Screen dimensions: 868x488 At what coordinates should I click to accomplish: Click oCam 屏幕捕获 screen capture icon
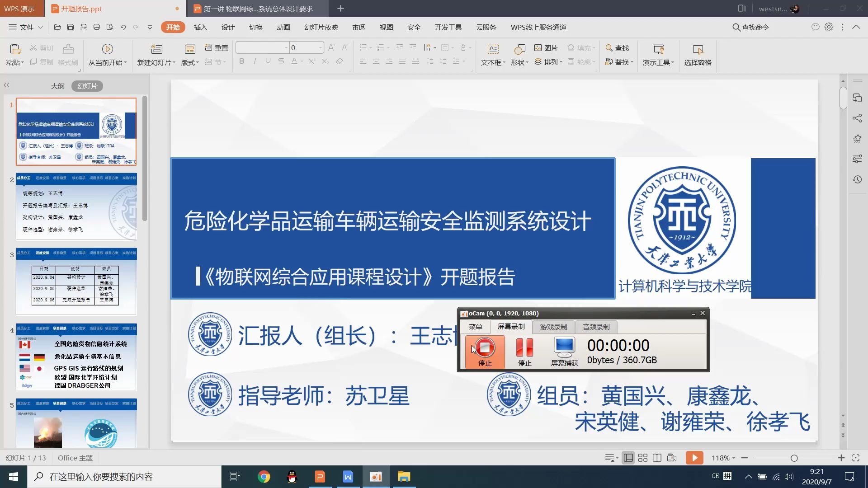[x=564, y=352]
